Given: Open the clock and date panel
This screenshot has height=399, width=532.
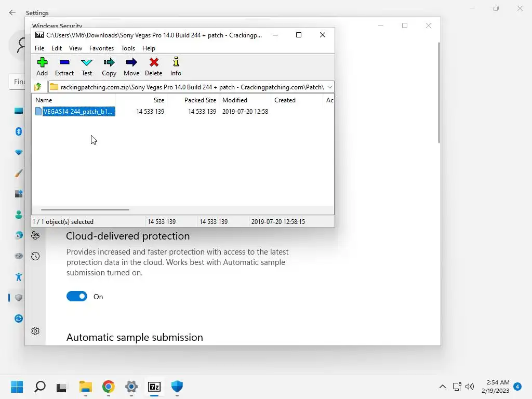Looking at the screenshot, I should tap(495, 387).
